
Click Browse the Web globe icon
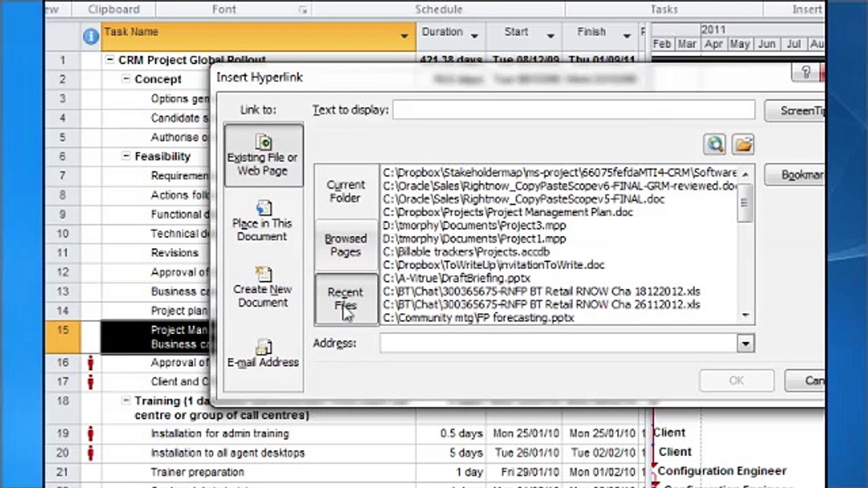715,144
